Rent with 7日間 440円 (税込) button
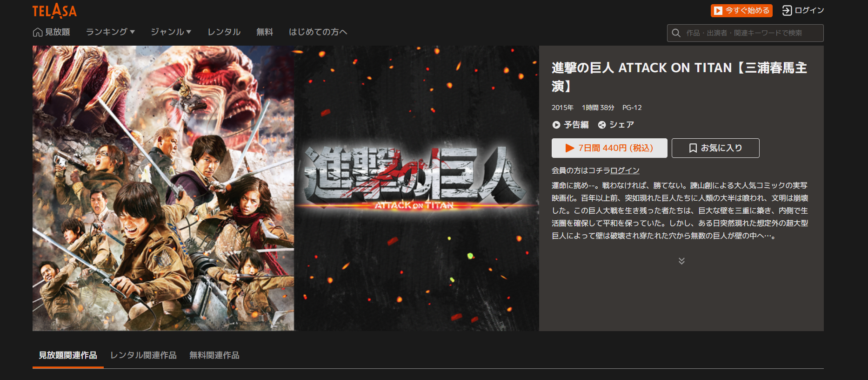The image size is (868, 380). pos(609,148)
